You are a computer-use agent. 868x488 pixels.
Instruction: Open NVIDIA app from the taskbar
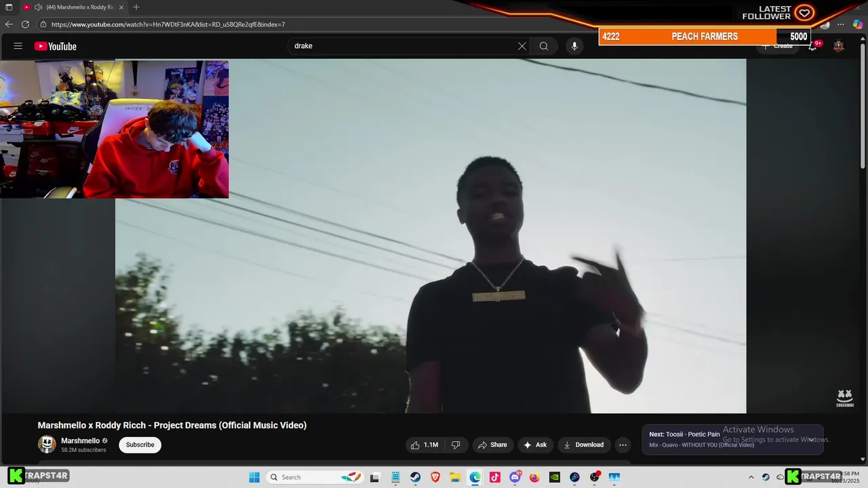click(555, 477)
